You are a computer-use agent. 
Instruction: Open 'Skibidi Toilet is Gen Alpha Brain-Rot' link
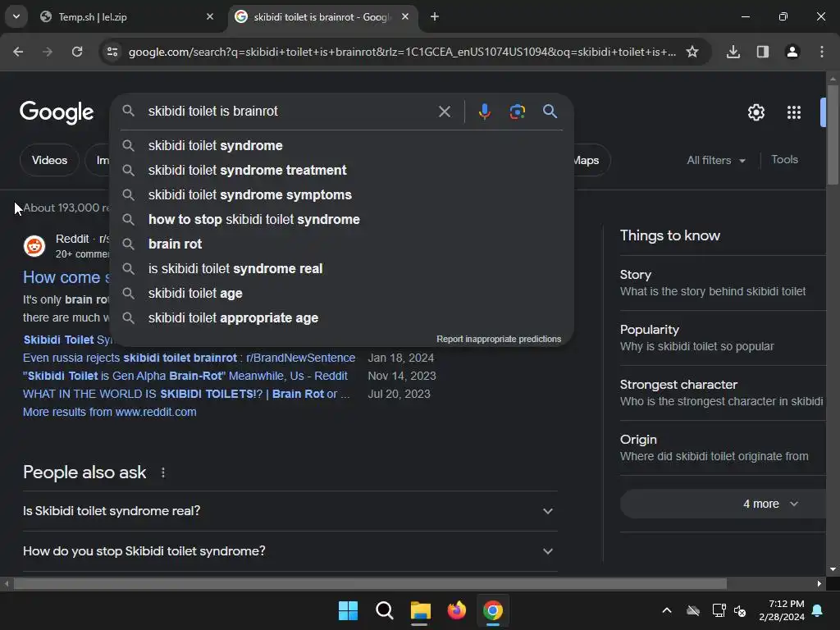tap(185, 376)
